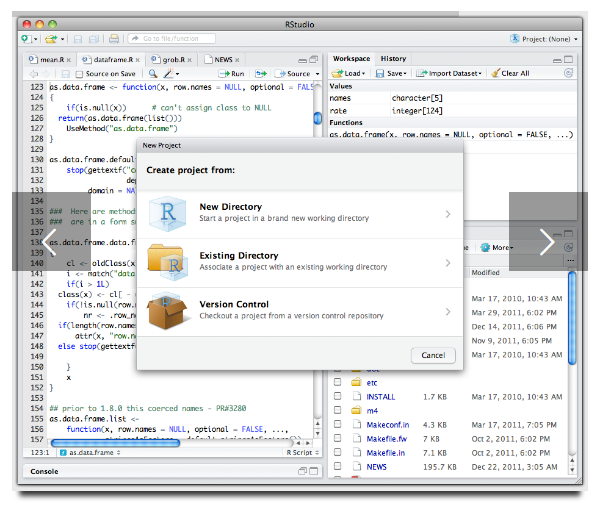This screenshot has height=506, width=600.
Task: Minimize the Workspace pane
Action: click(558, 60)
